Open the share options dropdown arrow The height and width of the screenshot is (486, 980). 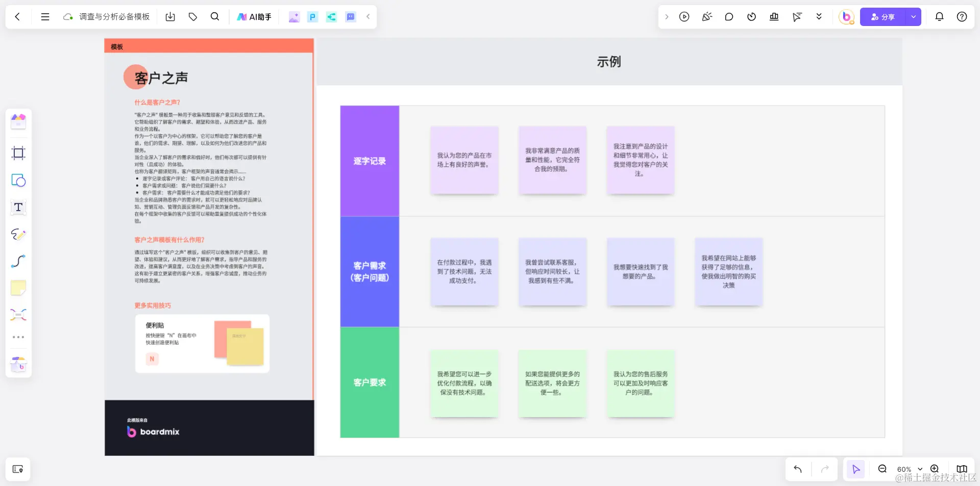(x=914, y=16)
